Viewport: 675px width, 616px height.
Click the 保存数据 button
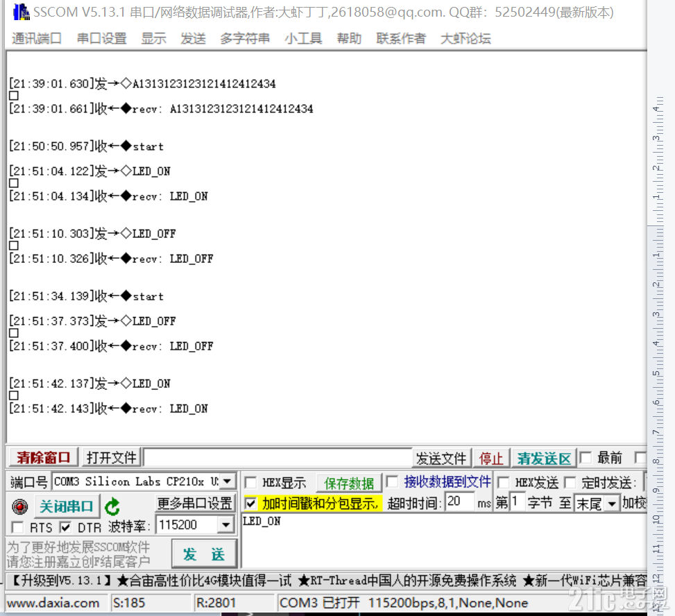point(349,483)
